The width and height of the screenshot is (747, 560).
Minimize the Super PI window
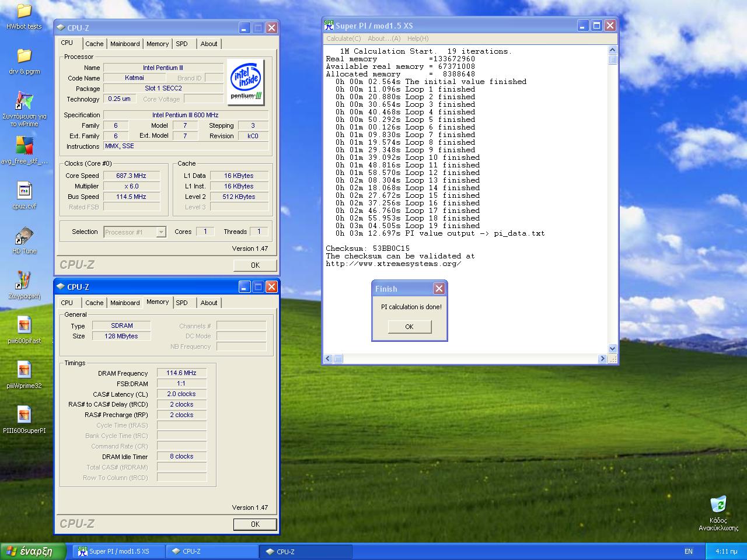(583, 25)
